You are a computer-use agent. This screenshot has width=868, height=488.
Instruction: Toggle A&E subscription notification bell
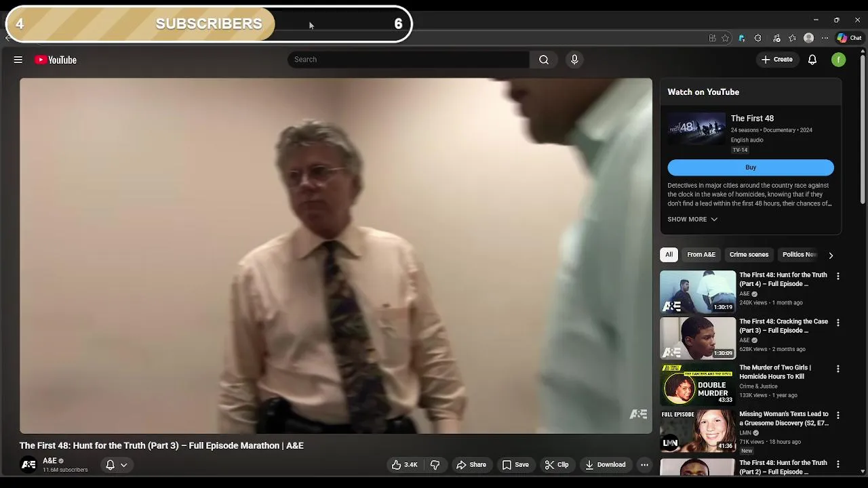pyautogui.click(x=111, y=465)
